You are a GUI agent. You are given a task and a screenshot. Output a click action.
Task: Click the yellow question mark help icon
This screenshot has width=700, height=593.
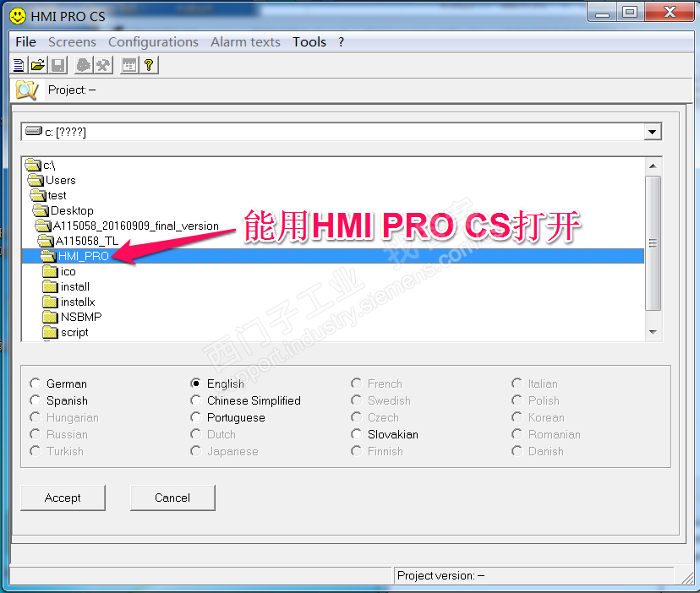tap(149, 65)
